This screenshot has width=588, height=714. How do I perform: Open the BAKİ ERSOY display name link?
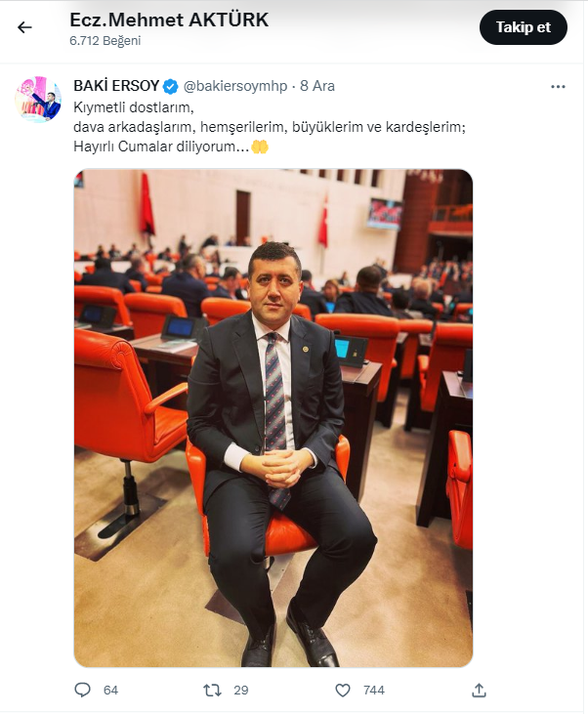(x=116, y=86)
